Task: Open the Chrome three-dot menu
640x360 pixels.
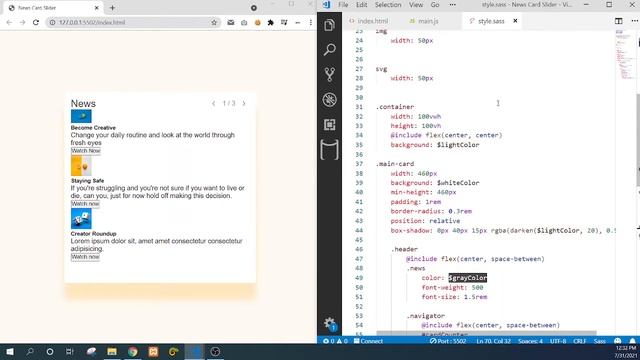Action: coord(311,22)
